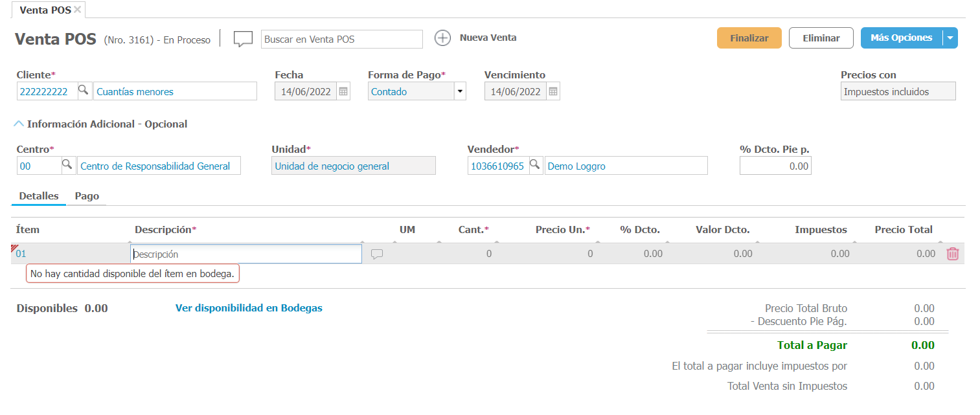Screen dimensions: 980x415
Task: Open the Forma de Pago dropdown
Action: tap(460, 91)
